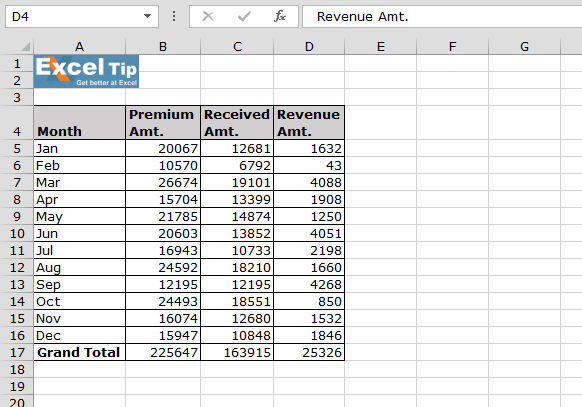Click the Cancel (X) formula bar icon
This screenshot has height=407, width=582.
208,16
